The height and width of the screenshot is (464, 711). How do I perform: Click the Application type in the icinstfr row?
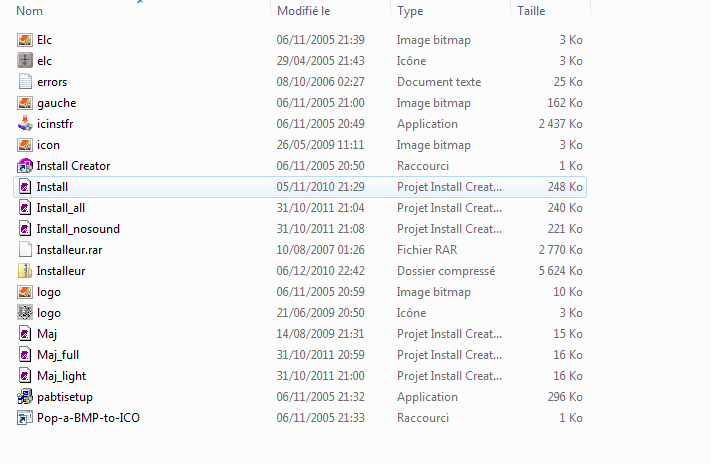pos(427,124)
